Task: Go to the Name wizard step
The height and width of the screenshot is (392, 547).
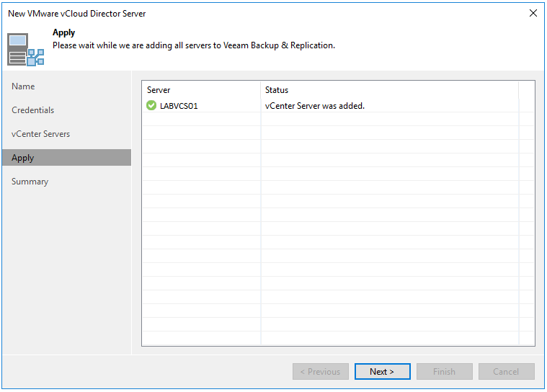Action: click(23, 86)
